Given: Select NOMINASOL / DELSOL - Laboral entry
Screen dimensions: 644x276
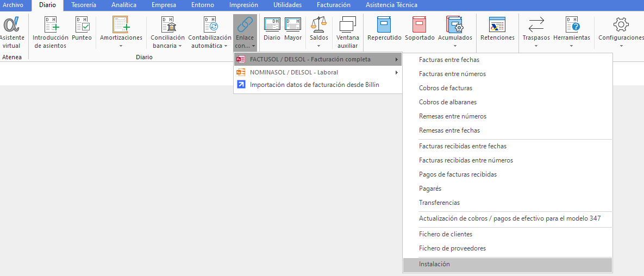Looking at the screenshot, I should tap(318, 73).
